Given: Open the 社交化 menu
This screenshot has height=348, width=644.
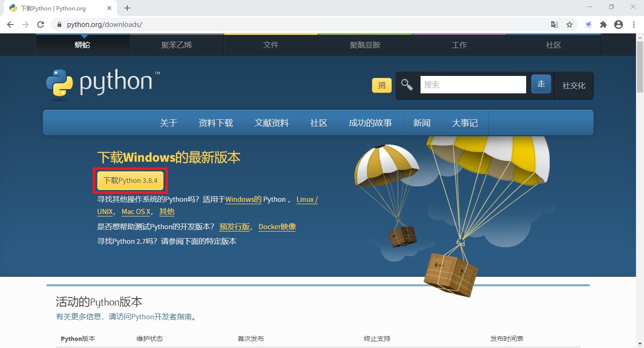Looking at the screenshot, I should [x=574, y=85].
